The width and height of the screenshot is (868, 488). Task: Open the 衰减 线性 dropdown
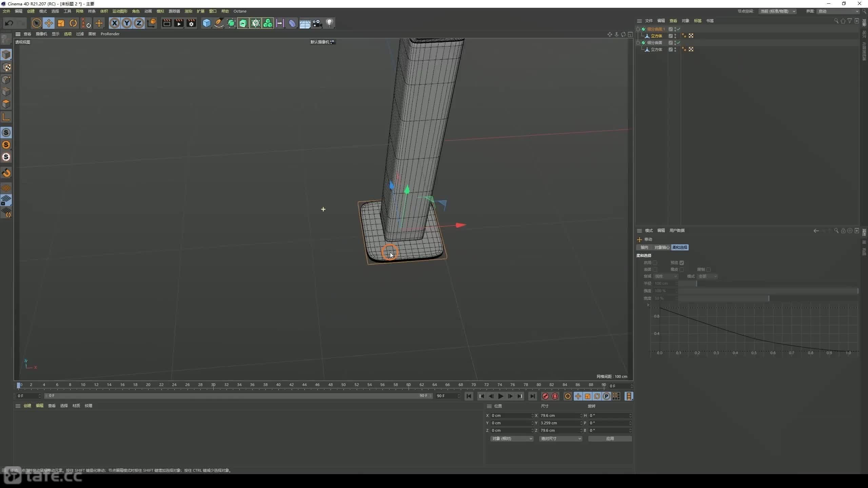pos(666,276)
